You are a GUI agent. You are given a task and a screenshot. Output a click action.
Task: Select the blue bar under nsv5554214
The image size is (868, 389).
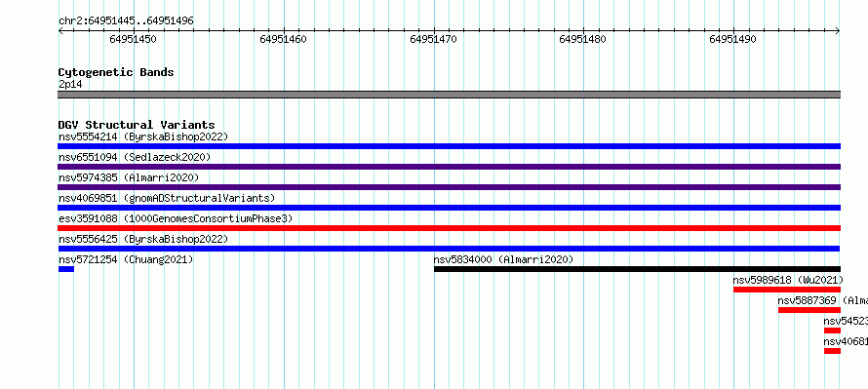449,146
